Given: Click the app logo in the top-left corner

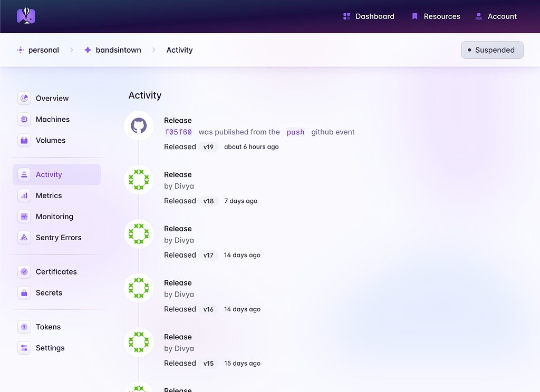Looking at the screenshot, I should [x=26, y=16].
